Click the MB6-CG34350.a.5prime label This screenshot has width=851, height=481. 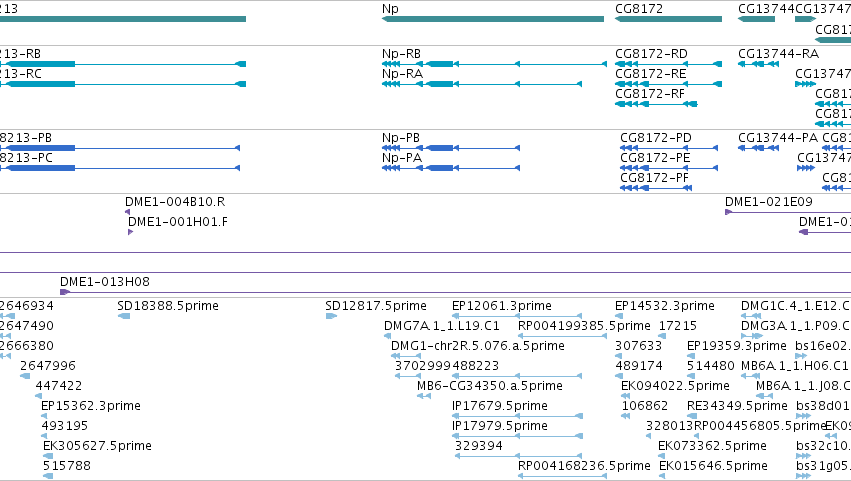coord(490,386)
